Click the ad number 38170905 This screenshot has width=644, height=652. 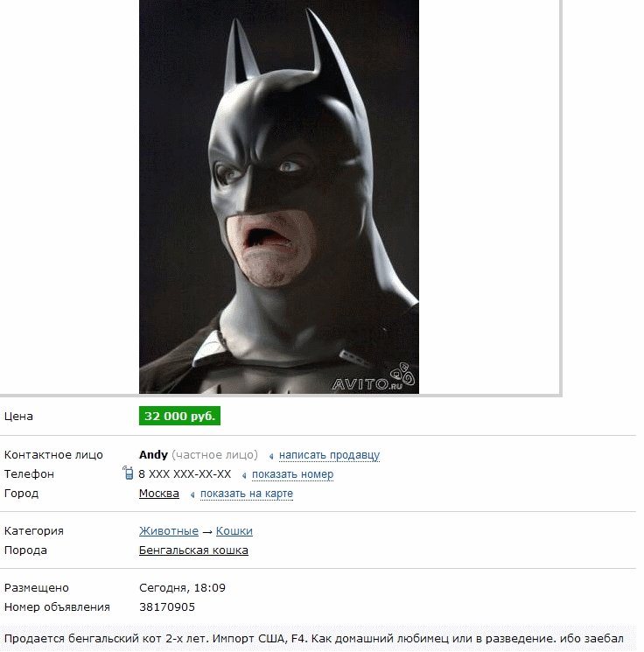click(x=167, y=607)
